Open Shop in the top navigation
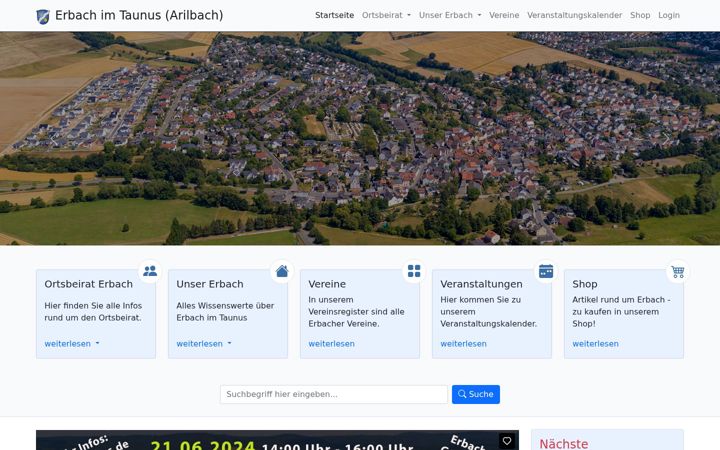Image resolution: width=720 pixels, height=450 pixels. coord(640,15)
